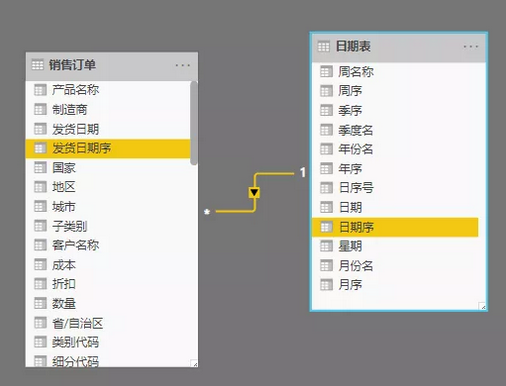Open the 销售订单 table options menu (…)
Viewport: 506px width, 386px height.
[x=183, y=65]
